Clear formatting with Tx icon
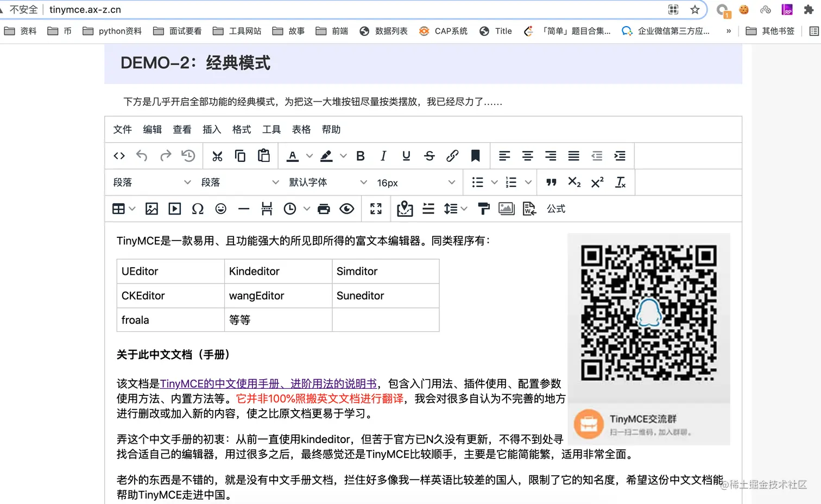 point(620,182)
